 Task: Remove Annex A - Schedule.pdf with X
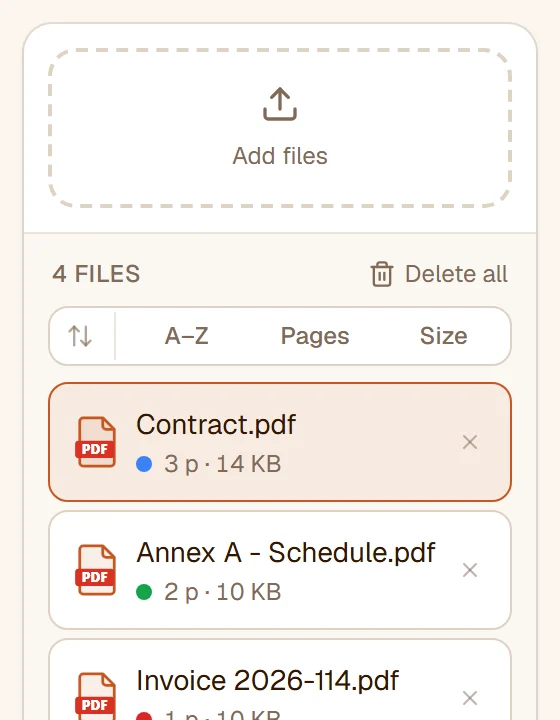(470, 570)
